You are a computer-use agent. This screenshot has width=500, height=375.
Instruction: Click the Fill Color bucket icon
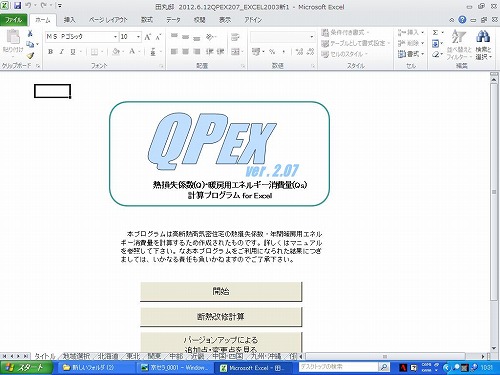(x=116, y=52)
